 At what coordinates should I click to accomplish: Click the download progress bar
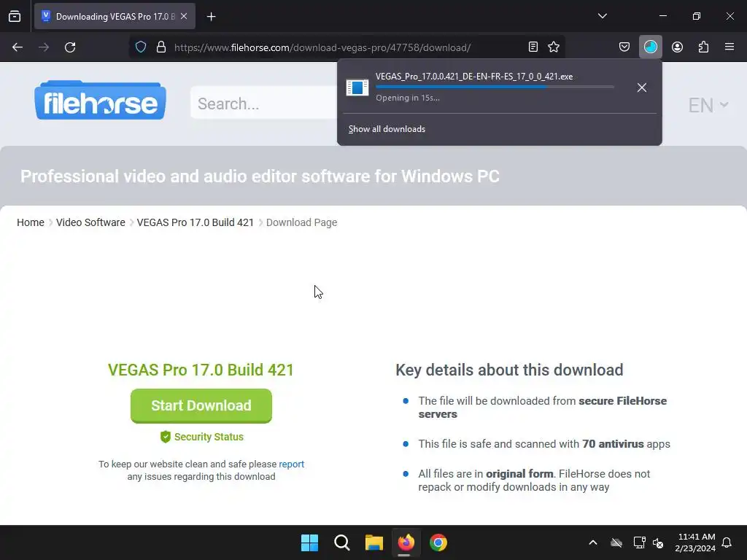pos(495,87)
